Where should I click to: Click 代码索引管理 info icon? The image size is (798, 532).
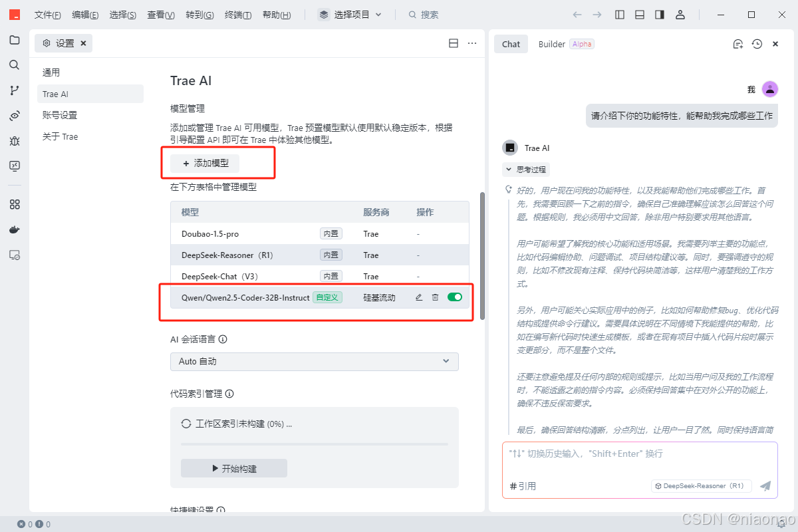click(229, 394)
